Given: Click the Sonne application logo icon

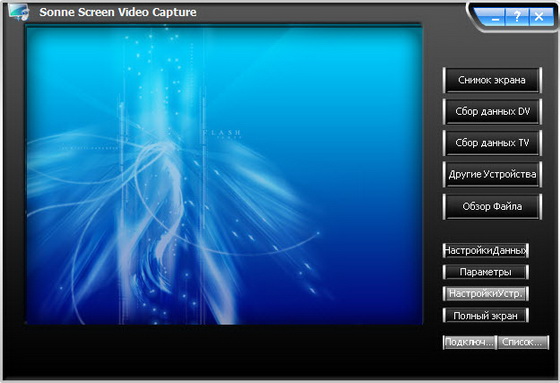Looking at the screenshot, I should tap(19, 13).
